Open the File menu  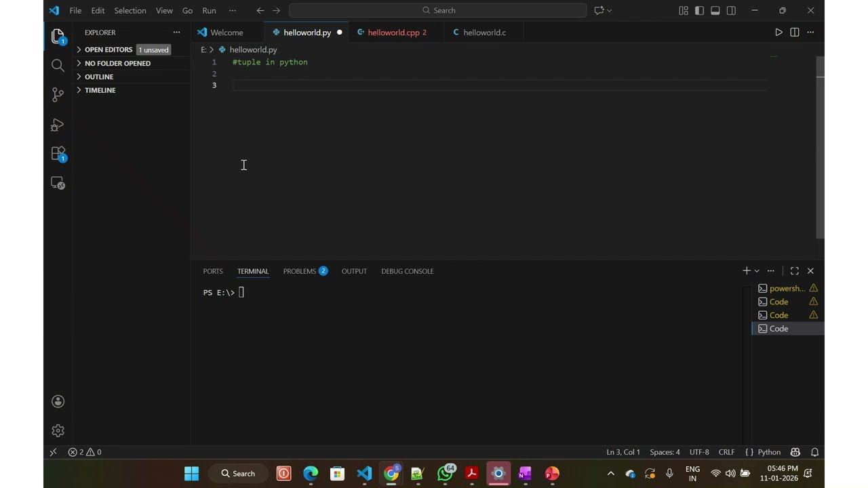75,10
